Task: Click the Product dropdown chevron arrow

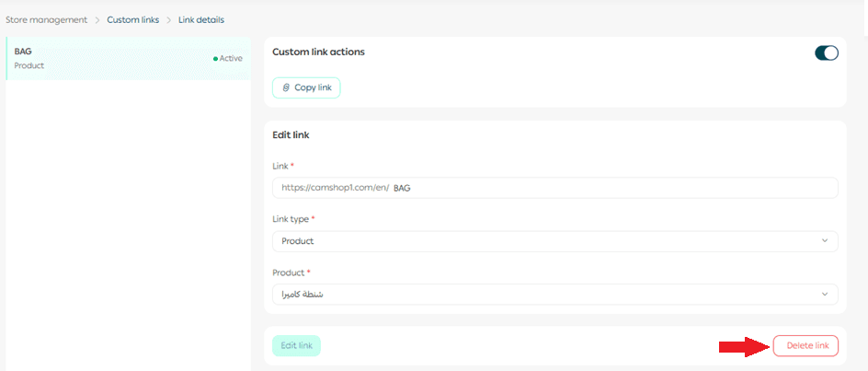Action: click(824, 295)
